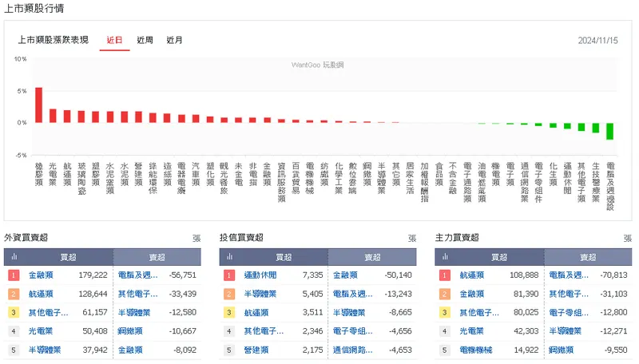Click the 生技醫療業 green bar in chart

596,128
